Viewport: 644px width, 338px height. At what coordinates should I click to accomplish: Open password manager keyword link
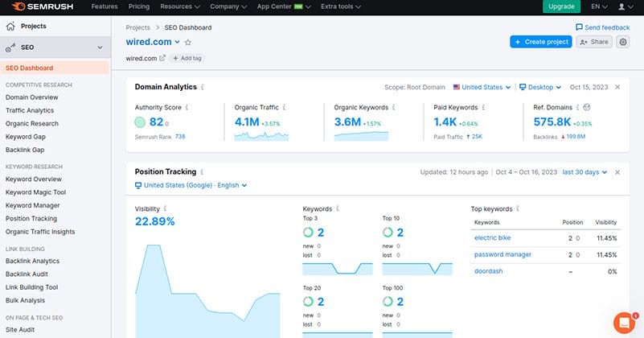(x=502, y=254)
